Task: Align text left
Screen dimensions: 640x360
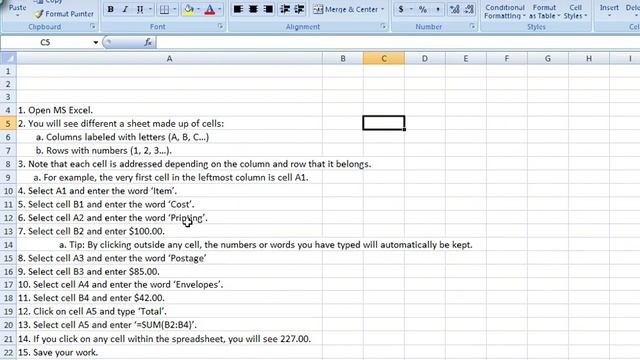Action: click(x=238, y=9)
